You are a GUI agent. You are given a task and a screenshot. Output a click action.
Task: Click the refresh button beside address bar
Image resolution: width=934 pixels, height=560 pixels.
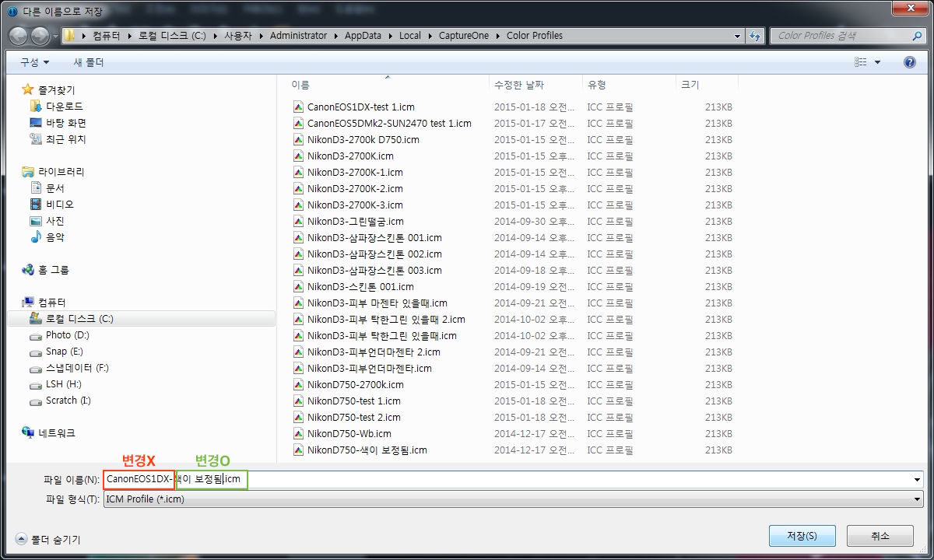coord(755,36)
